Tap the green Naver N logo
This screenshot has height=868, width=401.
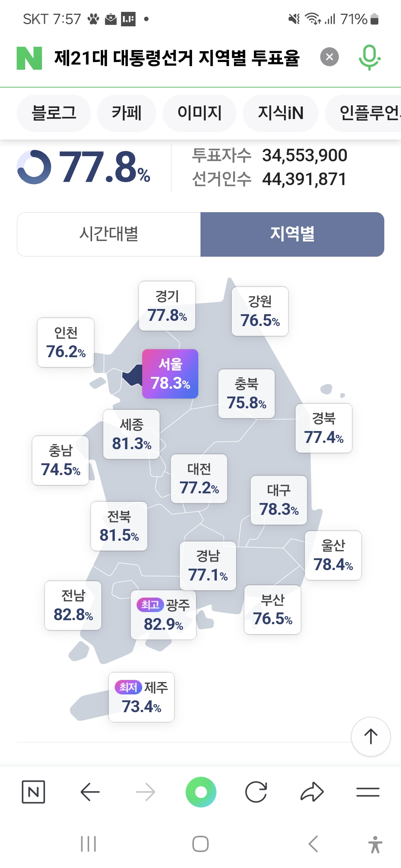click(x=29, y=58)
